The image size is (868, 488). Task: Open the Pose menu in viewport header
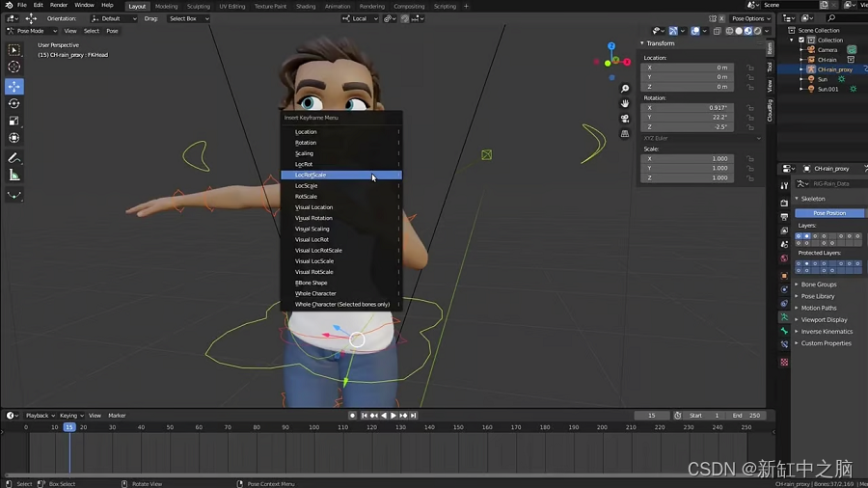112,31
